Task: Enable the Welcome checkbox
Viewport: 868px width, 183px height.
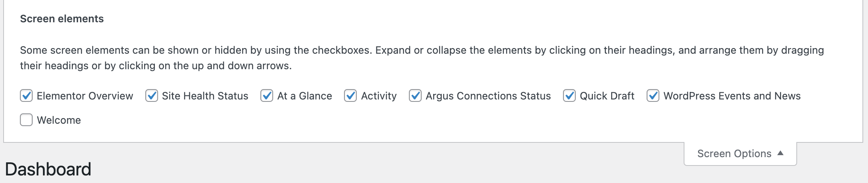Action: pos(26,120)
